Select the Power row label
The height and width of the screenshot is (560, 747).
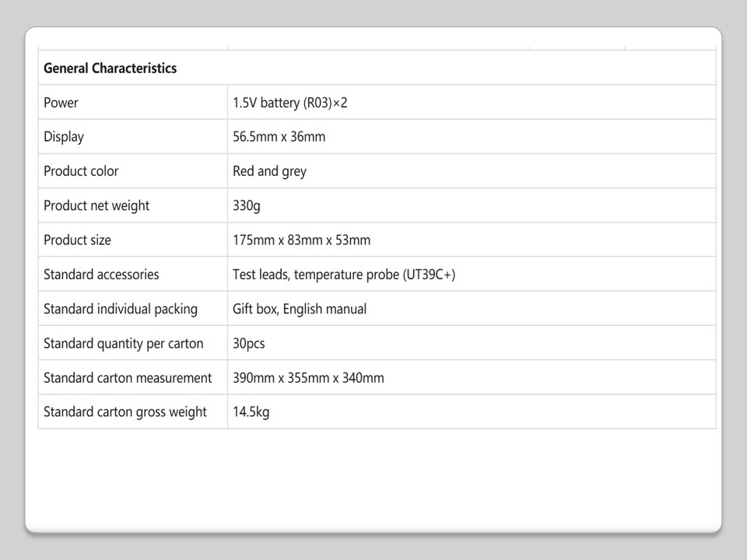pos(61,103)
